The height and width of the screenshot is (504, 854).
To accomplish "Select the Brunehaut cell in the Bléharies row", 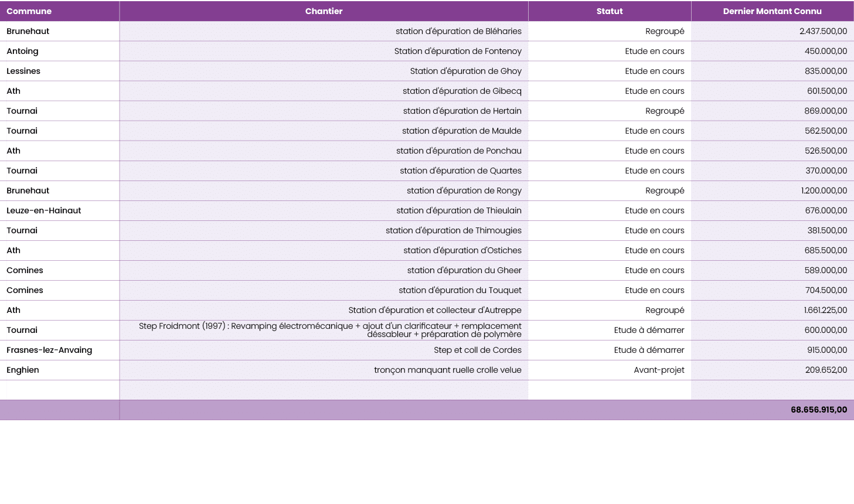I will tap(28, 31).
